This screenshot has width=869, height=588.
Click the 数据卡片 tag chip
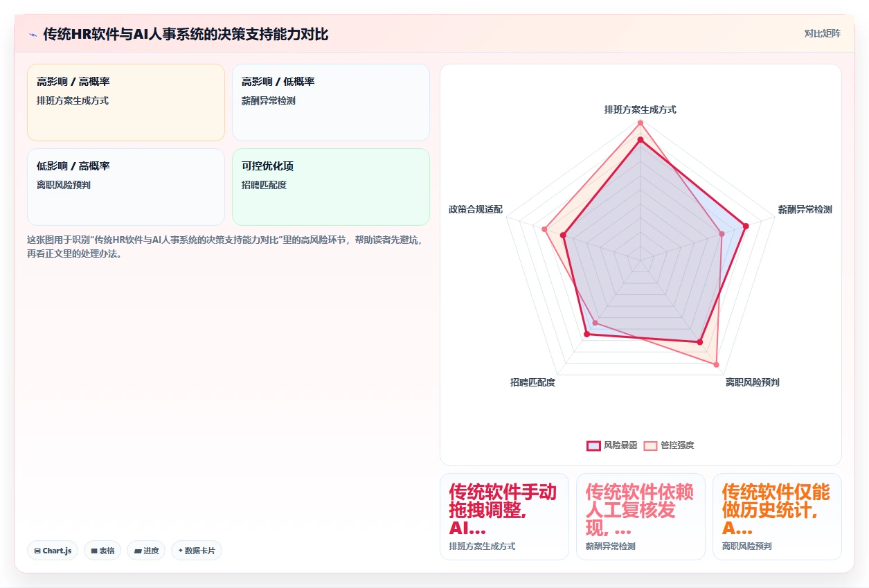point(197,551)
